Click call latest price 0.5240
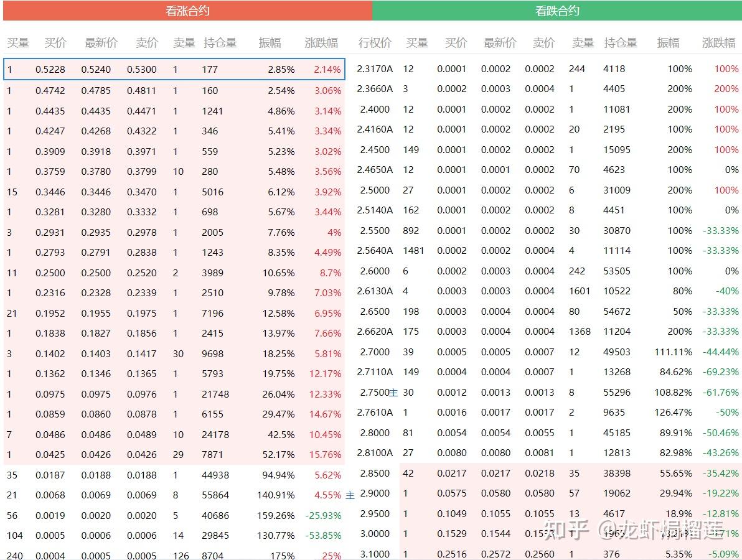The image size is (742, 560). [96, 70]
